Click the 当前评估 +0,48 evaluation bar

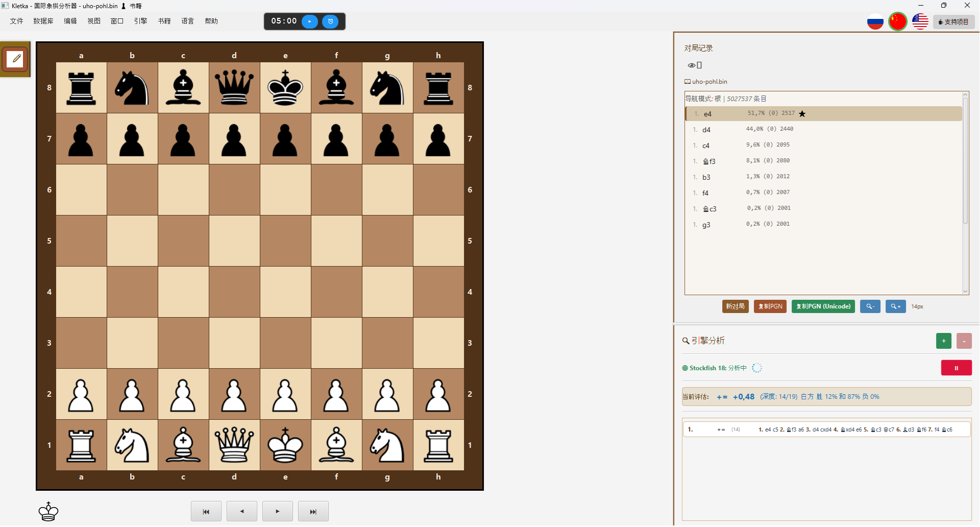click(x=827, y=397)
